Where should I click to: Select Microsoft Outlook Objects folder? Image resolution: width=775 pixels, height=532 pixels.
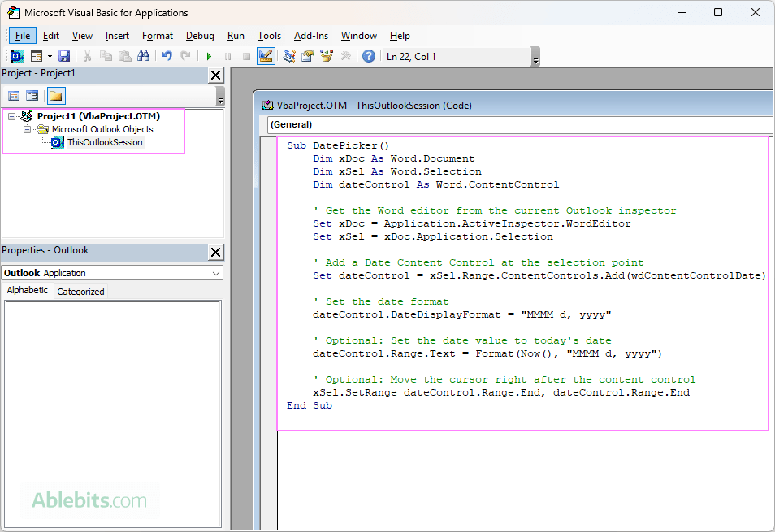pyautogui.click(x=102, y=129)
